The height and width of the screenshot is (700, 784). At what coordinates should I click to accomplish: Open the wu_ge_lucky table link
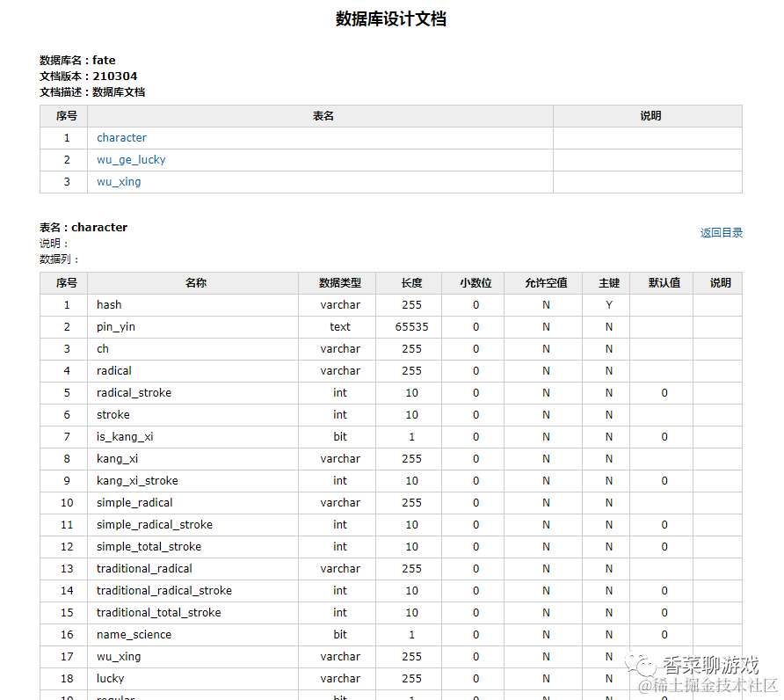(x=131, y=160)
